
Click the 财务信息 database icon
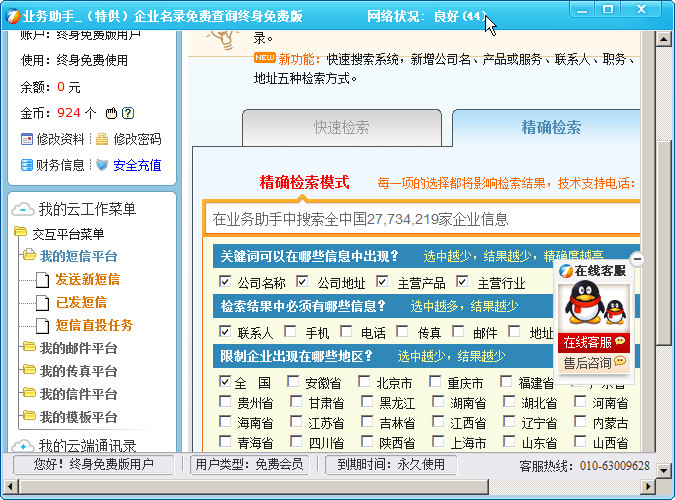[x=27, y=165]
